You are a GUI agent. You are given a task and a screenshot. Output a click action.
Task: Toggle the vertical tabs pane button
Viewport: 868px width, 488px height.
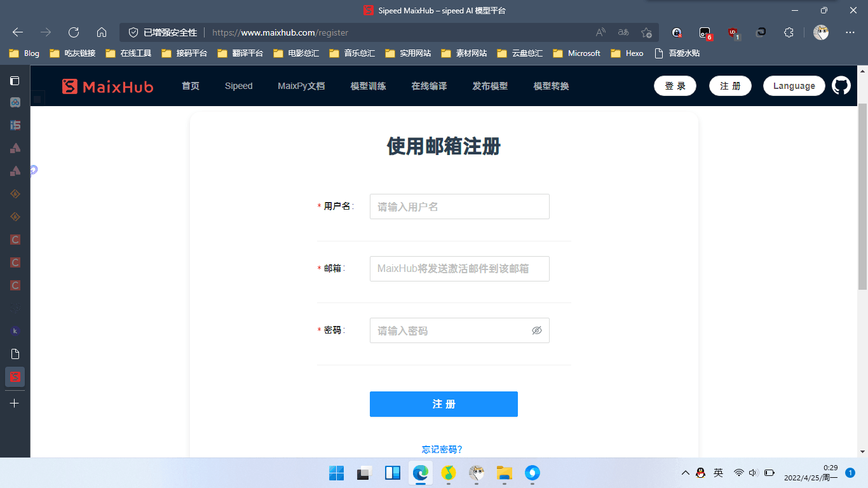click(15, 81)
